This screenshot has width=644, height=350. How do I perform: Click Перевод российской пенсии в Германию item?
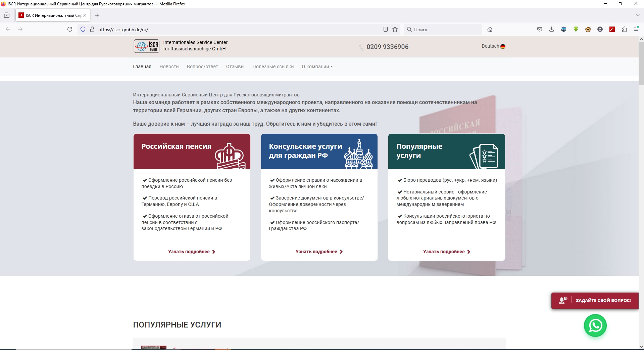click(x=180, y=201)
